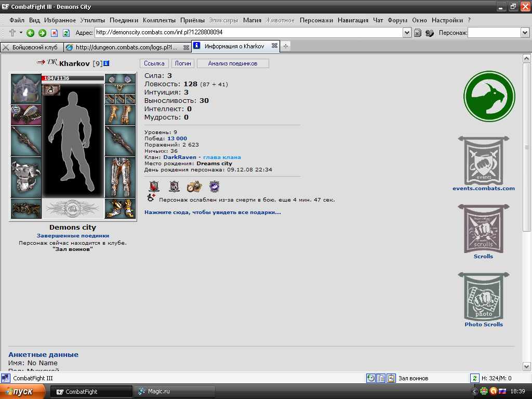Click the DarkRaven clan emblem icon
The height and width of the screenshot is (399, 532).
(52, 62)
